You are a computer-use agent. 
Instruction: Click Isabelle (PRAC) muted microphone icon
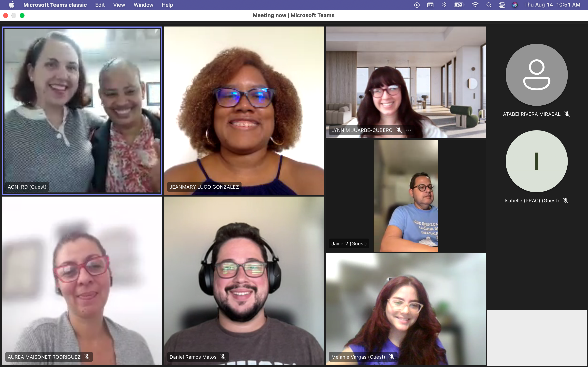click(x=565, y=200)
